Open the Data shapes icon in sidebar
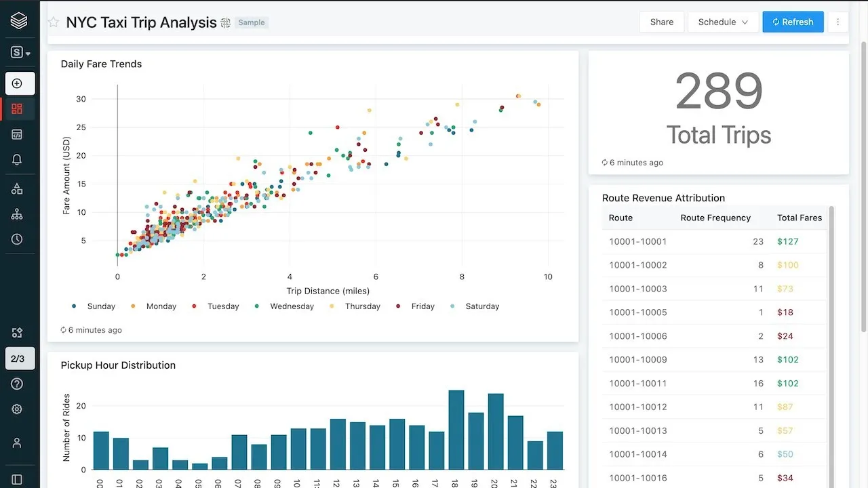This screenshot has height=488, width=868. (17, 189)
